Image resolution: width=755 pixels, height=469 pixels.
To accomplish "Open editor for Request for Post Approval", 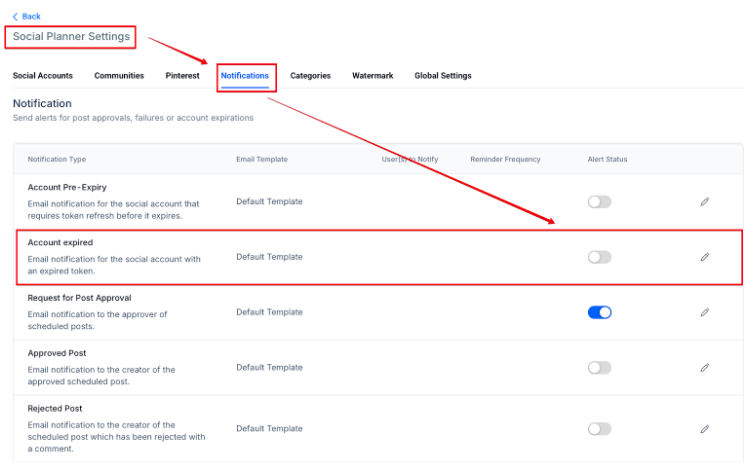I will click(704, 312).
